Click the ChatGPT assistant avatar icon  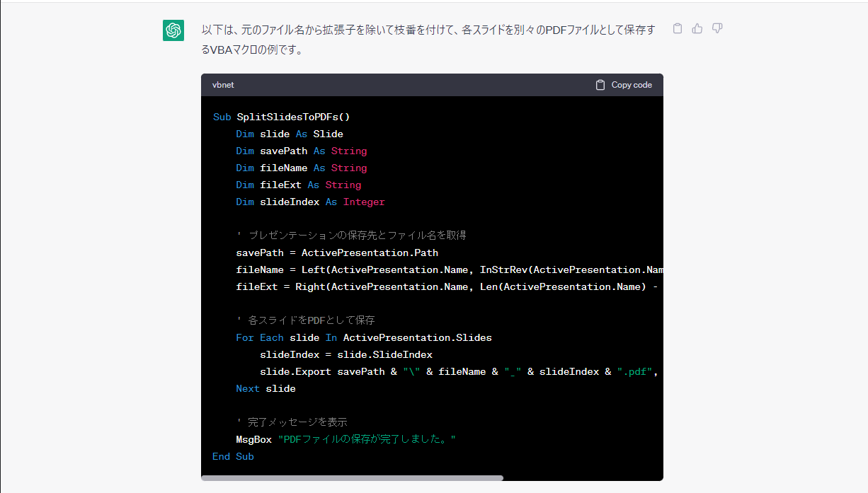pyautogui.click(x=173, y=30)
